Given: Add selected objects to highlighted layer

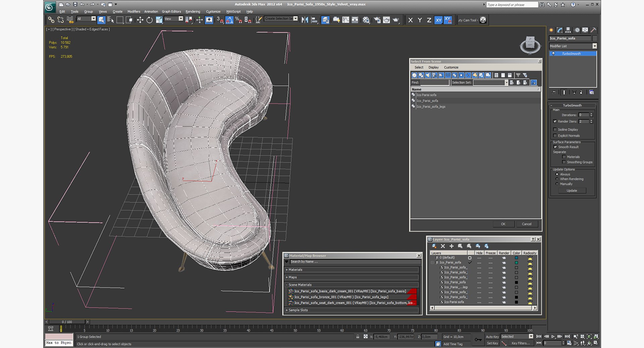Looking at the screenshot, I should pos(451,246).
